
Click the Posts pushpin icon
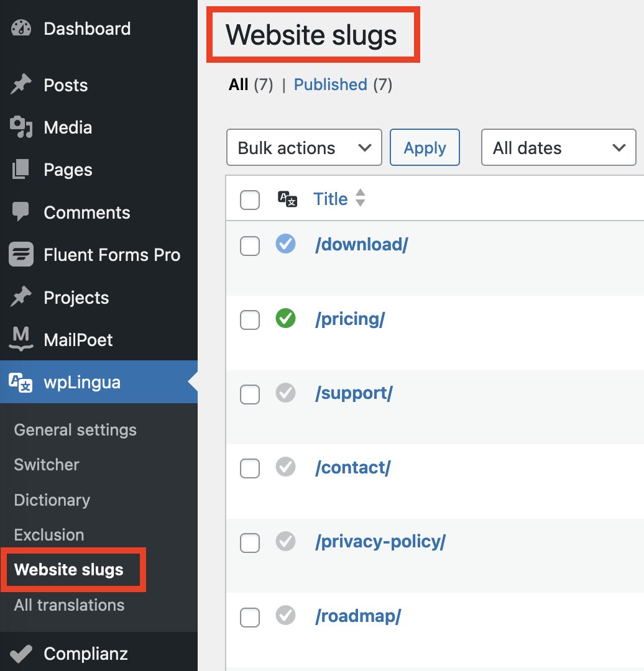pyautogui.click(x=21, y=84)
